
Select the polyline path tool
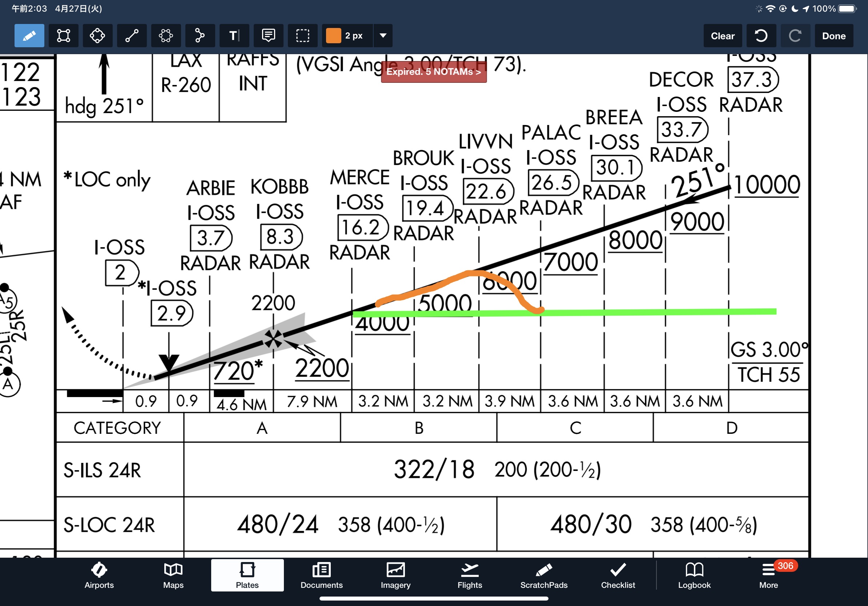click(x=200, y=36)
